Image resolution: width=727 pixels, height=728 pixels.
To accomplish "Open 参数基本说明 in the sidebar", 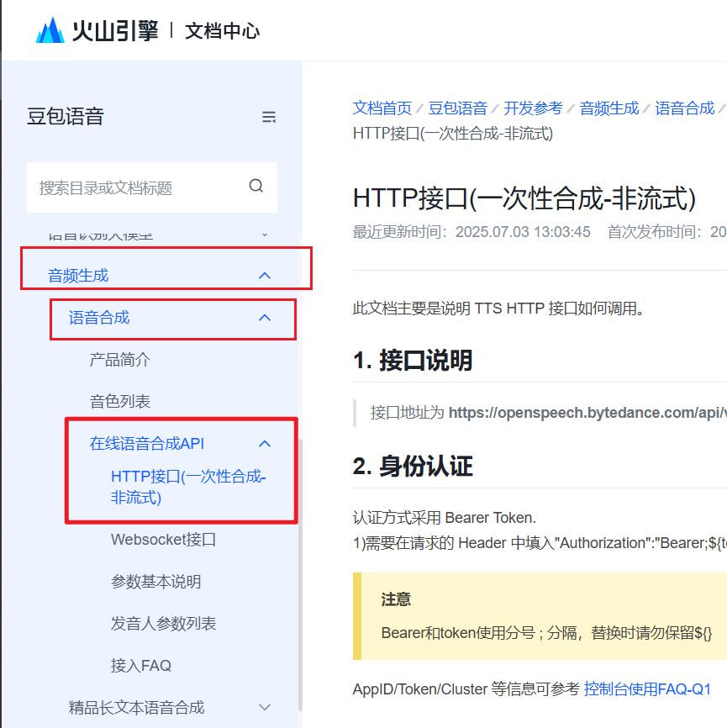I will tap(155, 582).
